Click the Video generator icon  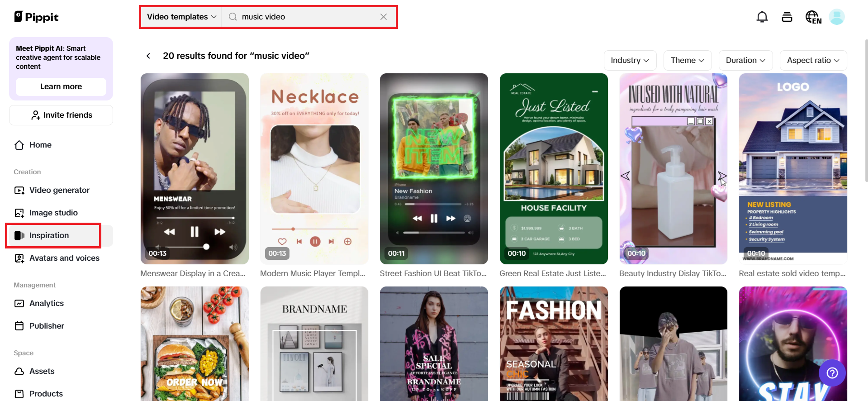[x=19, y=190]
